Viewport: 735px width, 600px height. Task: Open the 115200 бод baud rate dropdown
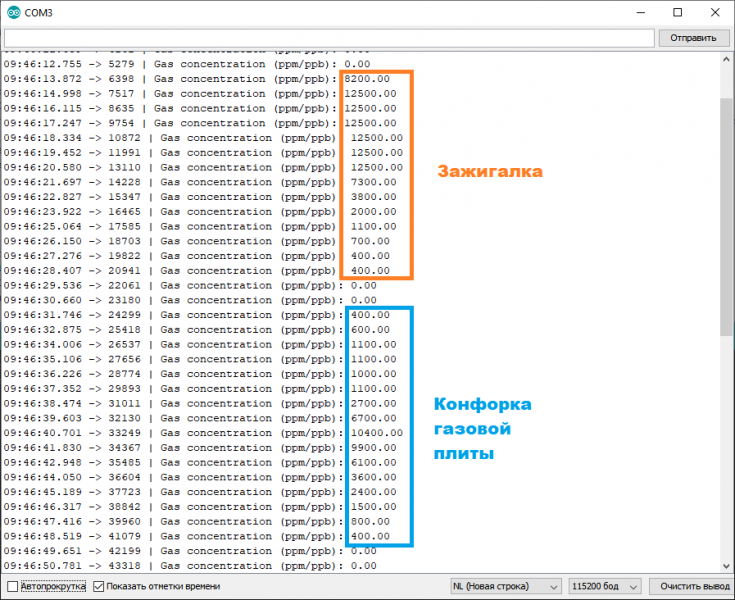604,586
